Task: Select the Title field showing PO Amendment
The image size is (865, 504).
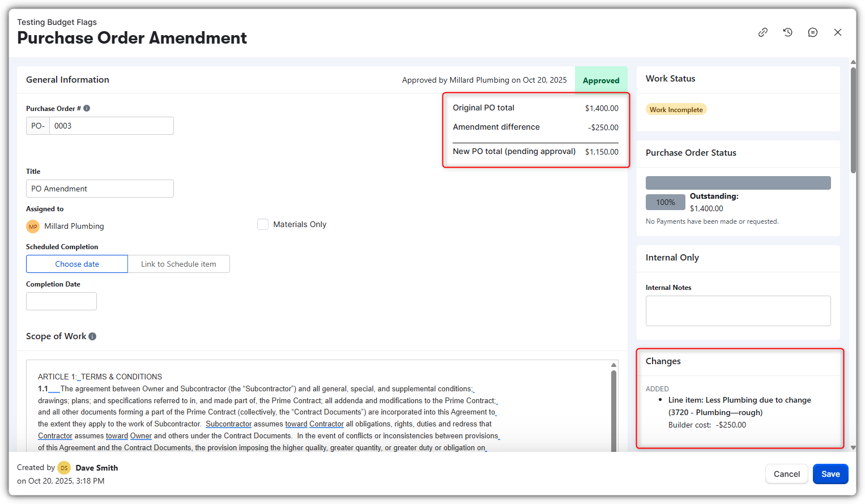Action: (x=100, y=188)
